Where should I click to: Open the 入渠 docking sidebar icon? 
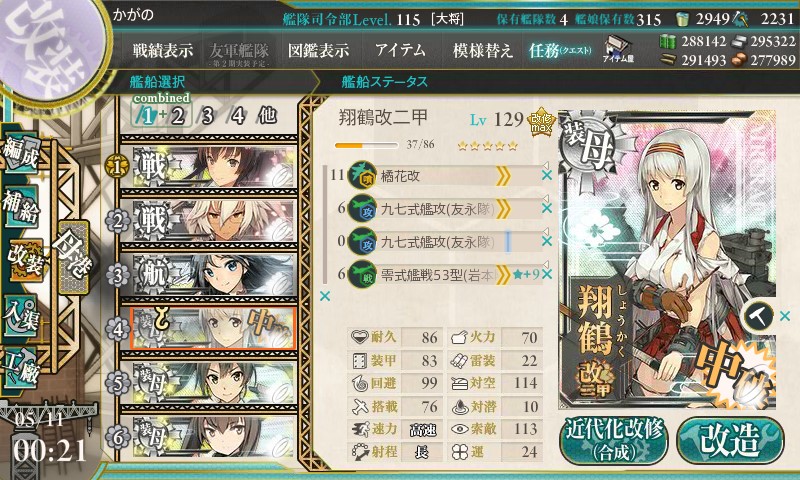(21, 316)
